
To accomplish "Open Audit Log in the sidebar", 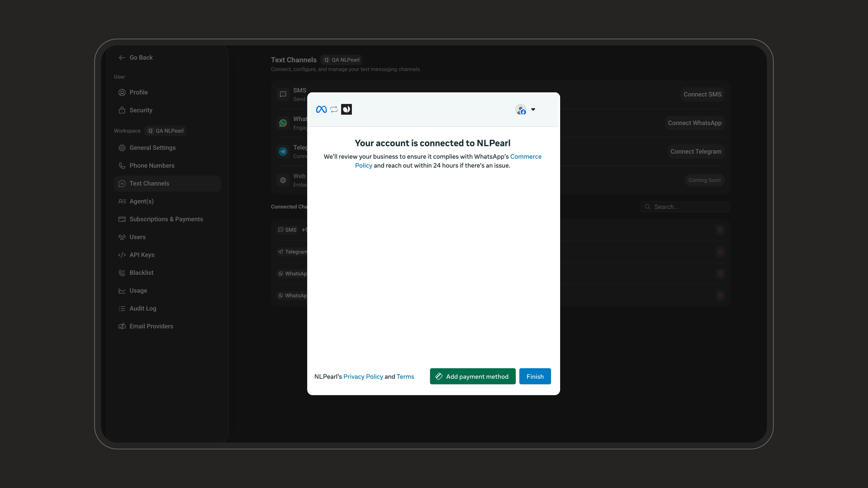I will point(167,308).
